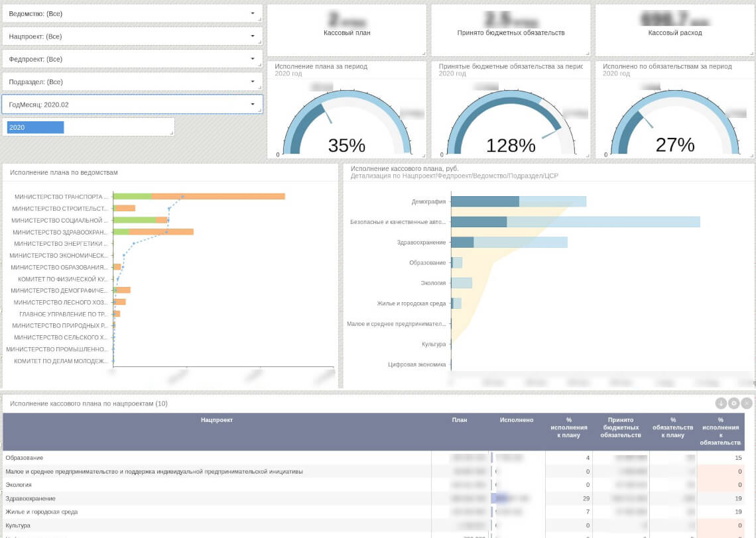
Task: Open the ГодМесяц 2020.02 dropdown
Action: [x=132, y=105]
